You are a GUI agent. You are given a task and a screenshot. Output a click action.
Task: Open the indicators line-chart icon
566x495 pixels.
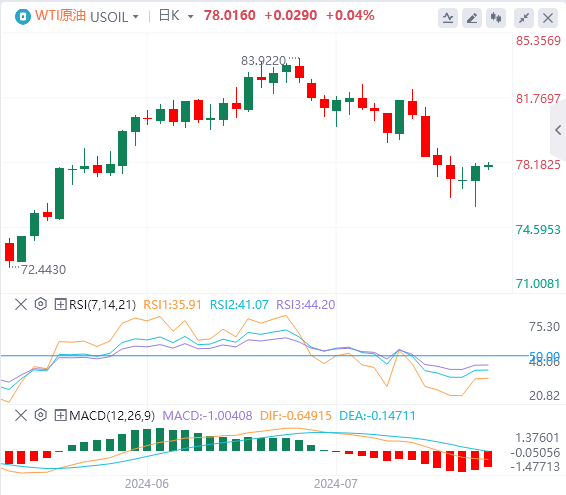pos(448,18)
